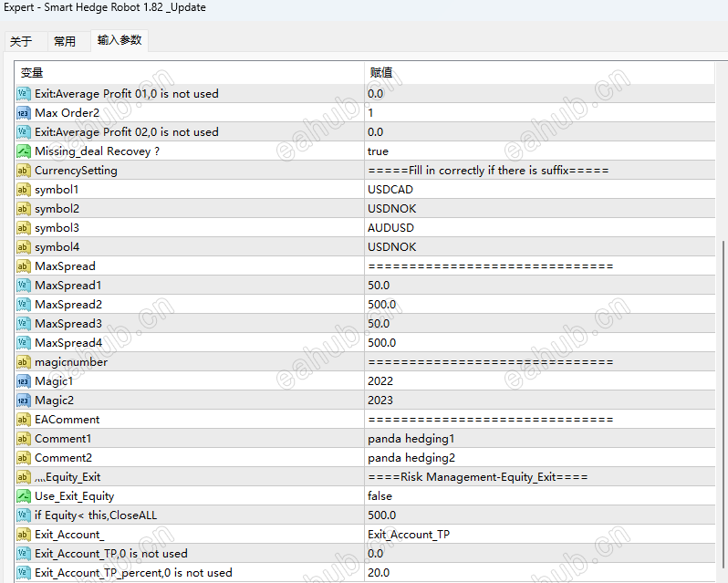Image resolution: width=728 pixels, height=583 pixels.
Task: Click the string icon beside CurrencySetting
Action: [24, 171]
